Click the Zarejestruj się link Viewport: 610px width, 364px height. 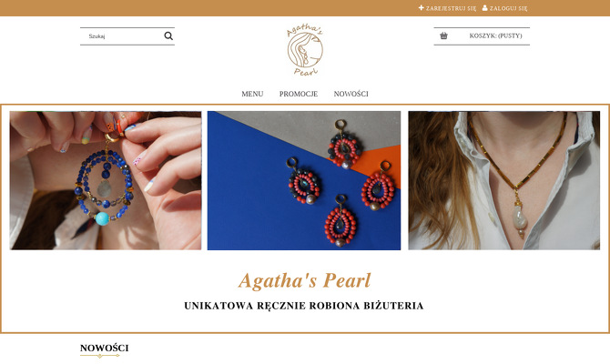click(x=451, y=8)
